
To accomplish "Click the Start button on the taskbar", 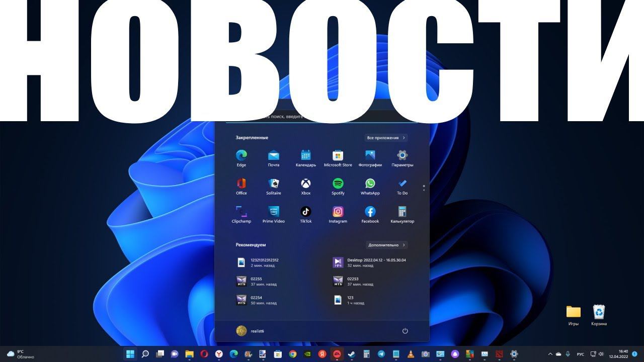I will point(130,354).
